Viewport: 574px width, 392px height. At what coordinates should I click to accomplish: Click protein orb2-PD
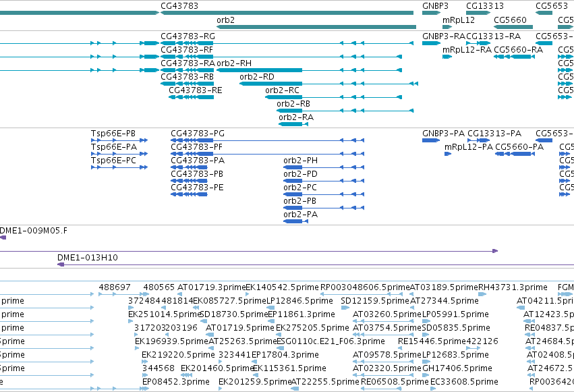point(301,174)
